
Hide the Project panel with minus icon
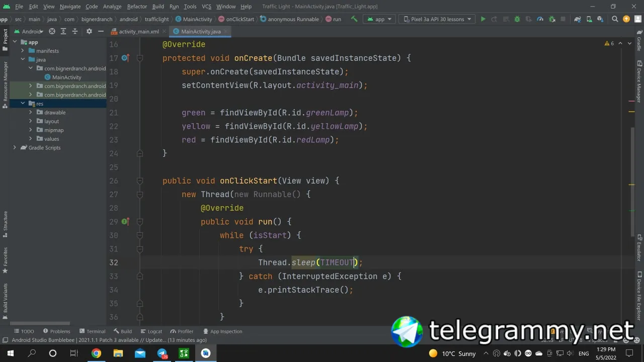101,31
